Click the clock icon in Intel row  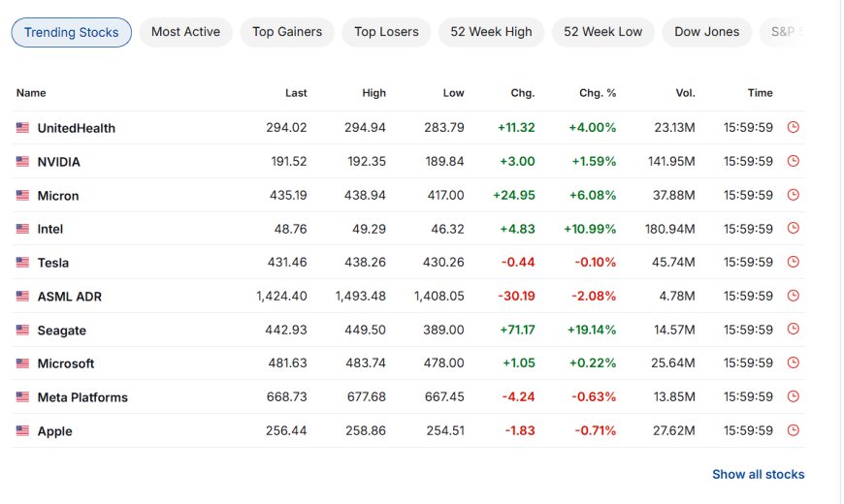[794, 228]
